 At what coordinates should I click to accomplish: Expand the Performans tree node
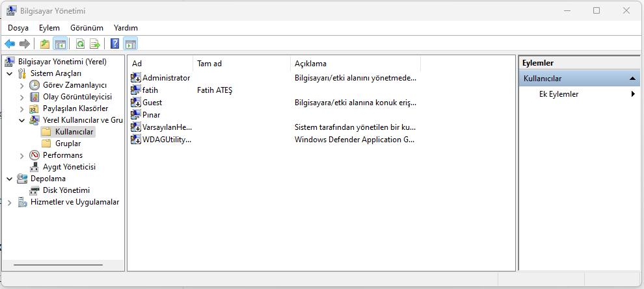point(21,155)
